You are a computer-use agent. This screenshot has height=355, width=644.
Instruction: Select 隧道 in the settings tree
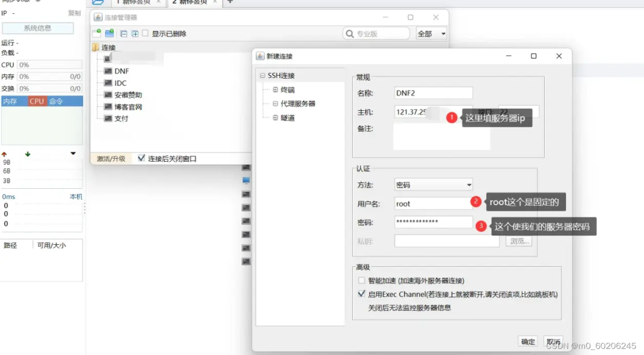287,118
